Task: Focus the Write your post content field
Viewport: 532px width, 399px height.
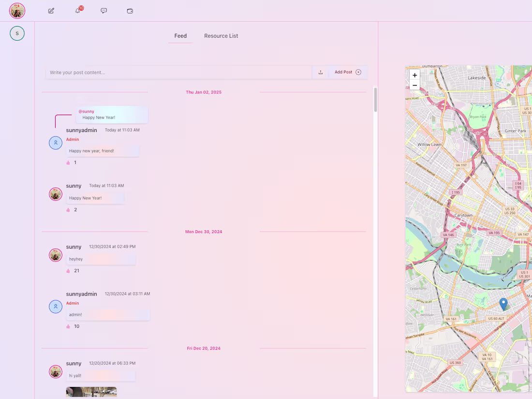Action: click(x=178, y=72)
